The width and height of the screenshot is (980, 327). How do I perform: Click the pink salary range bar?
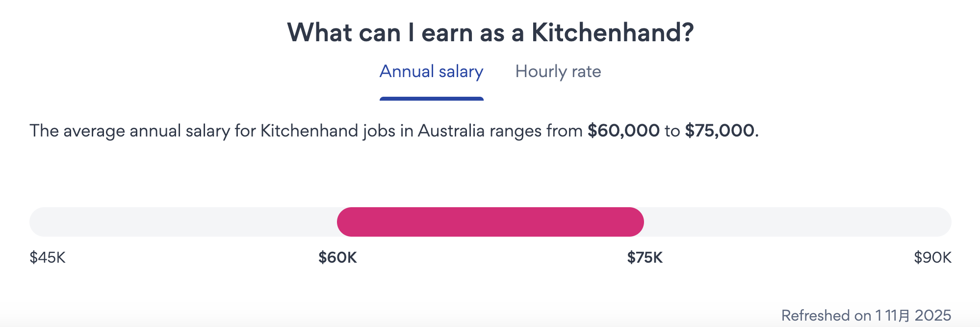(x=490, y=222)
